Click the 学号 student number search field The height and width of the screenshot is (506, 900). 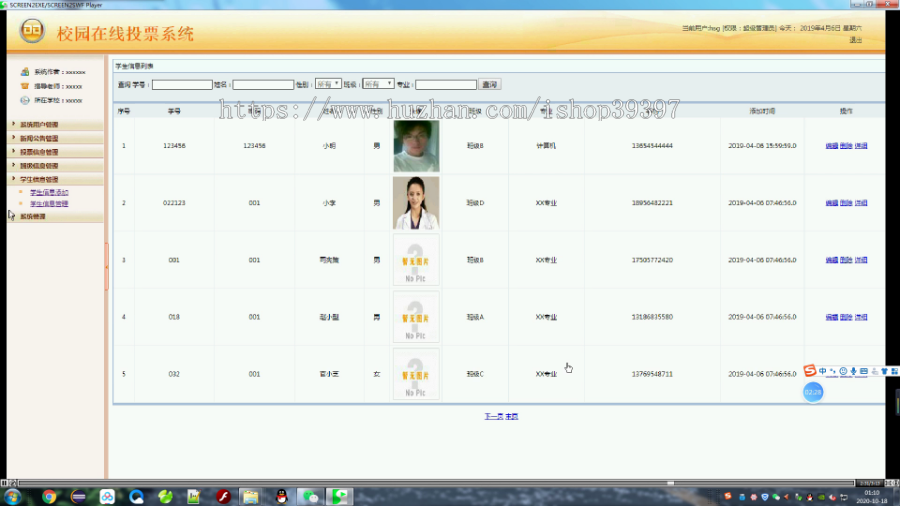coord(182,84)
